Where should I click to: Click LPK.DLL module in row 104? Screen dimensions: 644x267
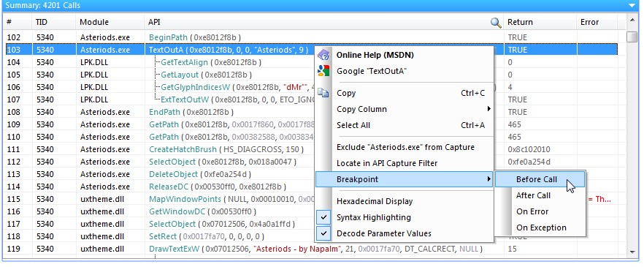click(94, 62)
